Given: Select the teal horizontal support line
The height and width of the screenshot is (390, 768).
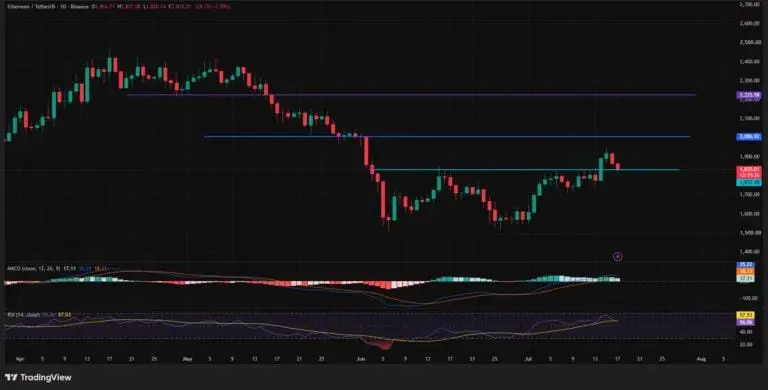Looking at the screenshot, I should tap(527, 170).
